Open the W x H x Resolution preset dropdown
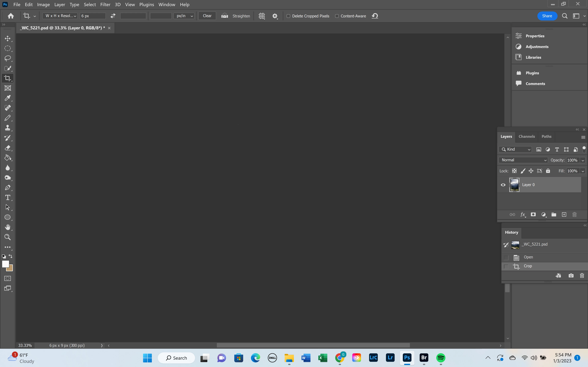588x367 pixels. [60, 16]
